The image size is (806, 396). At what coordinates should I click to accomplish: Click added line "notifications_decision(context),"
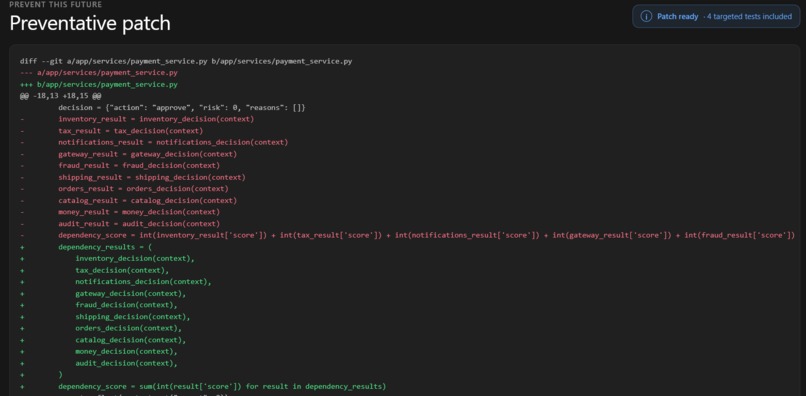tap(143, 282)
